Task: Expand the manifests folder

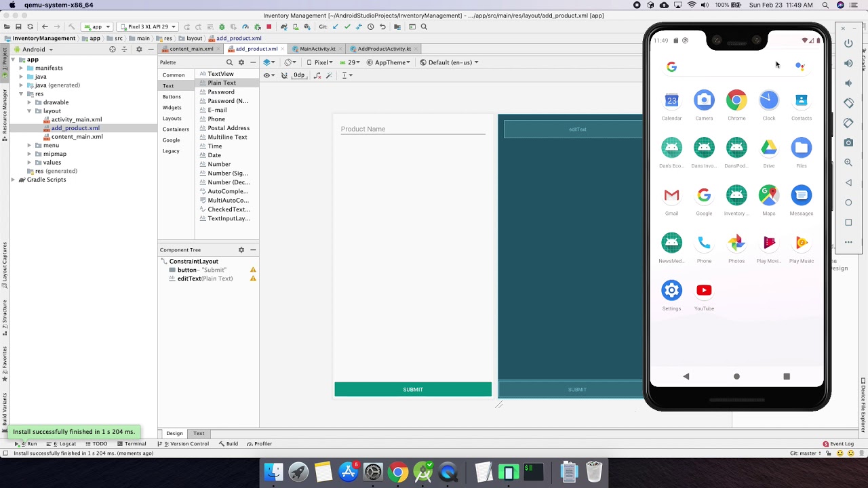Action: (x=21, y=68)
